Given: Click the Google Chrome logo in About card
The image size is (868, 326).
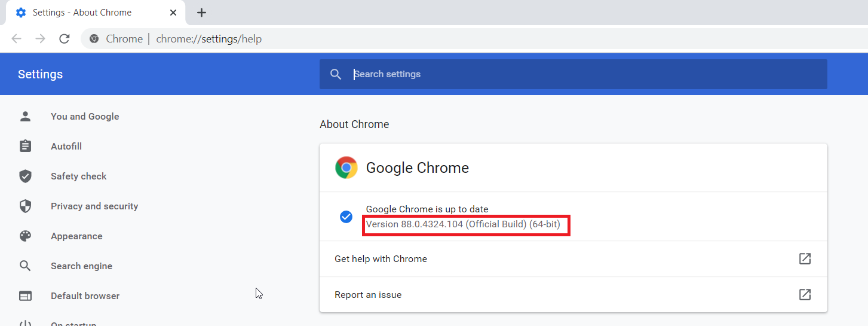Looking at the screenshot, I should click(346, 168).
